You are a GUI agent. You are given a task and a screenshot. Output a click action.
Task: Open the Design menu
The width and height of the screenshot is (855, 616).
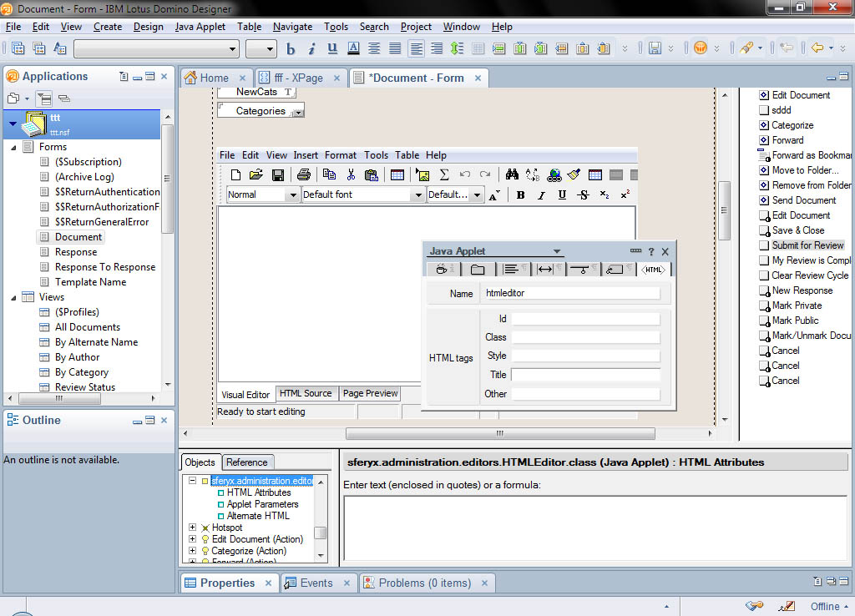149,27
